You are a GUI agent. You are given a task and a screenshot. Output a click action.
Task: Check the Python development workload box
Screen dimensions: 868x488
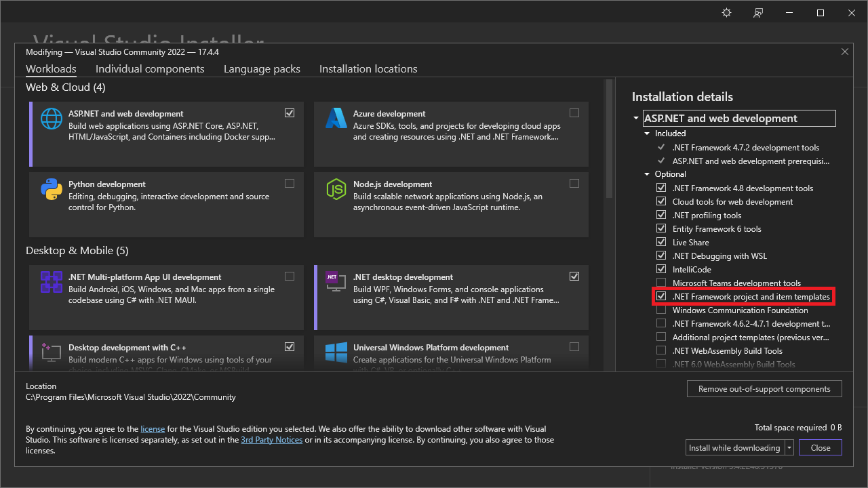pyautogui.click(x=290, y=184)
